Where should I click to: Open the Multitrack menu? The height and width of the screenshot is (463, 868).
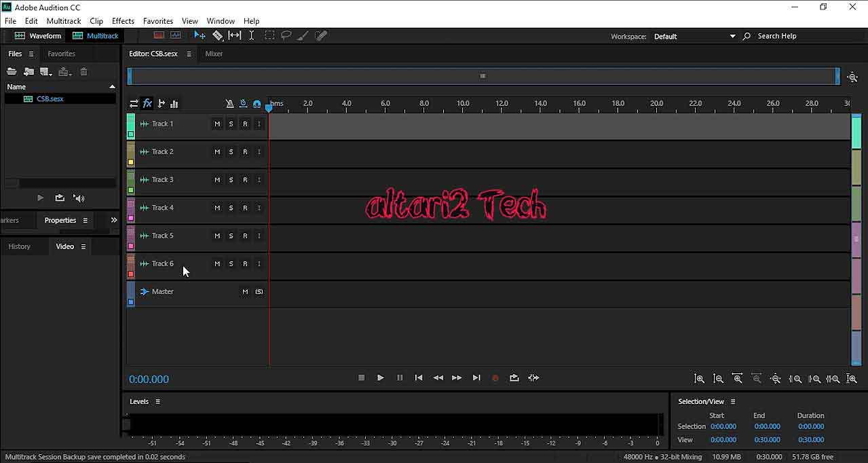[x=64, y=21]
